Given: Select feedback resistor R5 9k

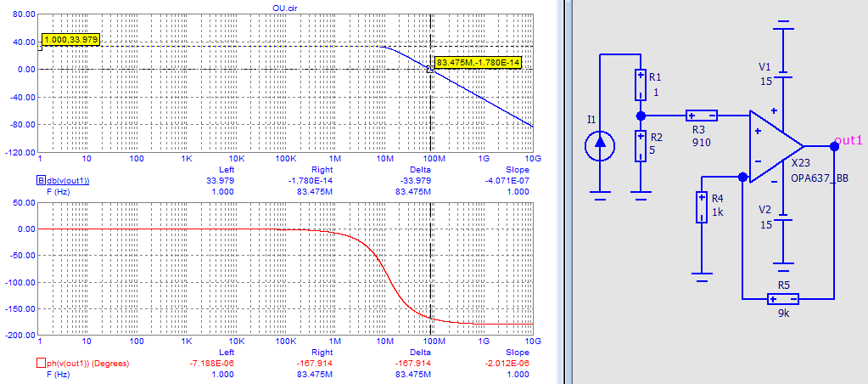Looking at the screenshot, I should tap(782, 299).
